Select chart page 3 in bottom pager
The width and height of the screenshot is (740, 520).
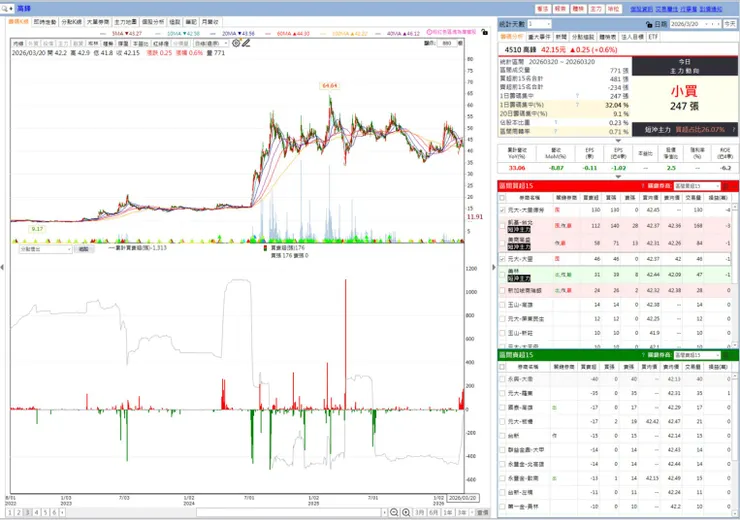[x=27, y=512]
